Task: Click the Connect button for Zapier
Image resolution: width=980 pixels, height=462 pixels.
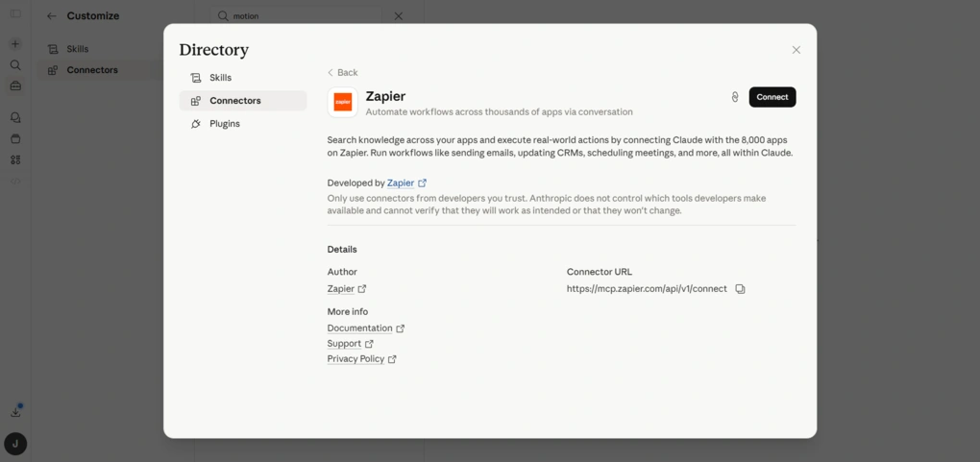Action: click(x=772, y=97)
